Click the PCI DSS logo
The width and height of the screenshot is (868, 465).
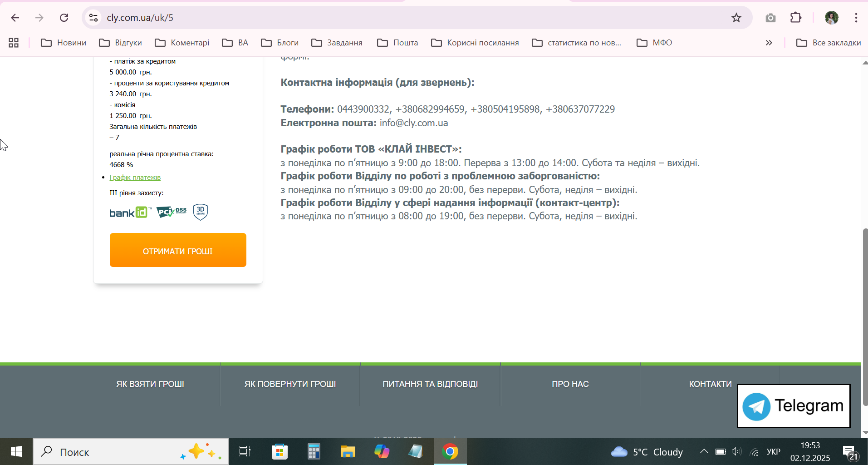pos(172,212)
